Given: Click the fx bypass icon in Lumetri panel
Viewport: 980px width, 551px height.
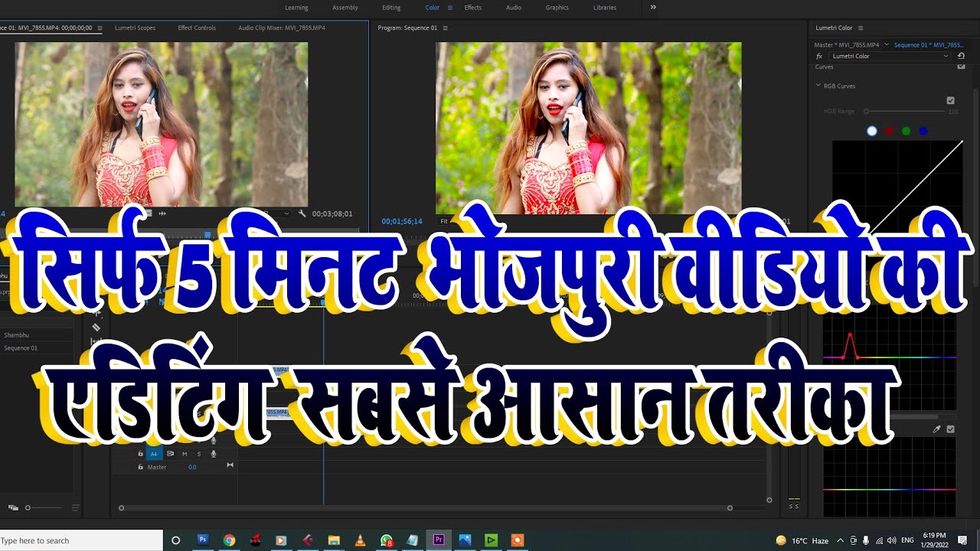Looking at the screenshot, I should [x=818, y=56].
